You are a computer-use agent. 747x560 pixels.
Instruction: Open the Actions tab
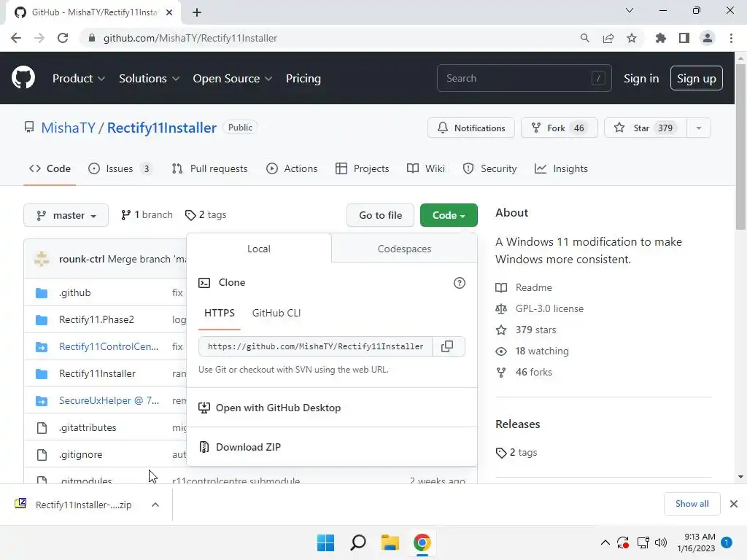(292, 168)
